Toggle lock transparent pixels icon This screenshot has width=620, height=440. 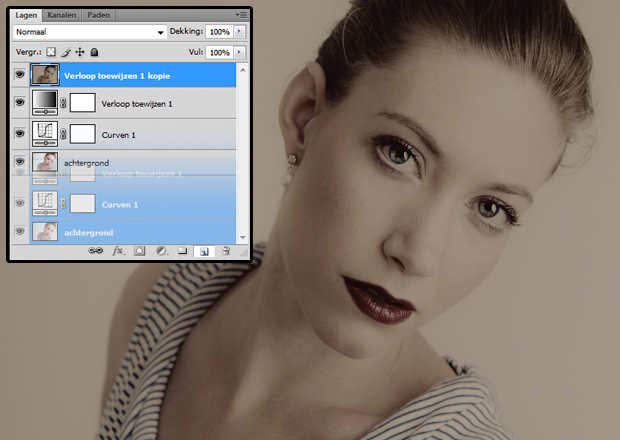tap(51, 52)
